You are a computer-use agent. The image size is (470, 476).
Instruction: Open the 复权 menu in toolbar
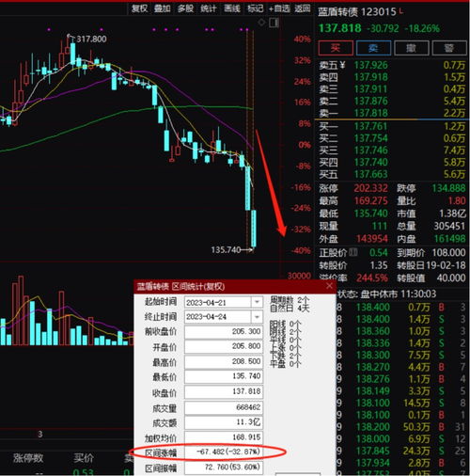139,8
